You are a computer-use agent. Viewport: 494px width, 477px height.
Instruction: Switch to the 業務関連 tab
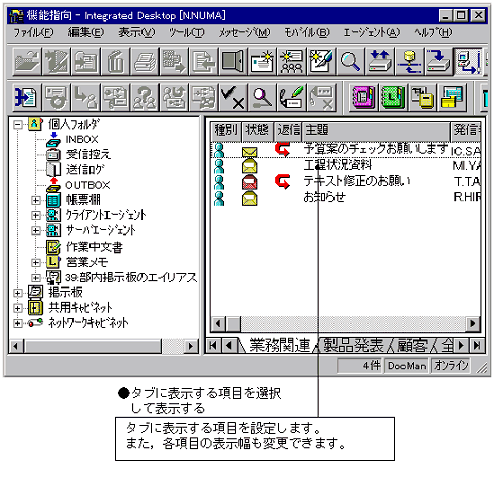279,345
